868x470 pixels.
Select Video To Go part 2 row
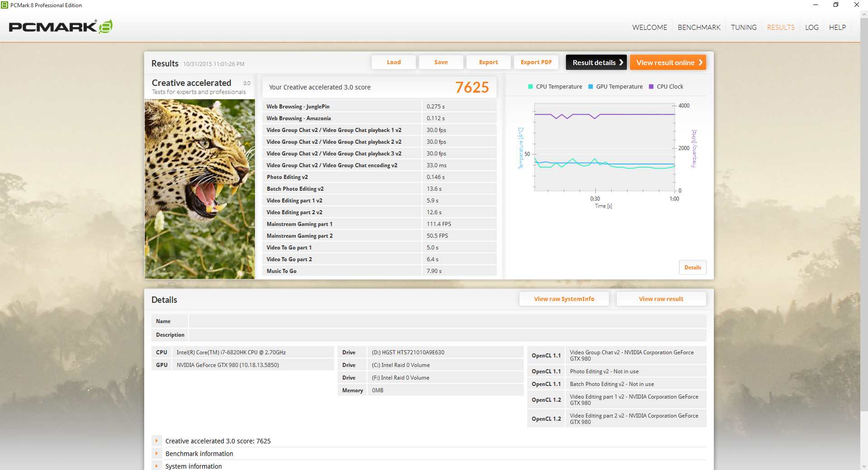[379, 259]
